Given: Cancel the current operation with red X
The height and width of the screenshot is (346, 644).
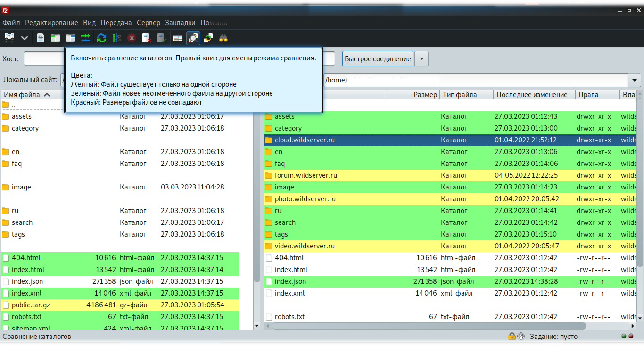Looking at the screenshot, I should coord(132,38).
